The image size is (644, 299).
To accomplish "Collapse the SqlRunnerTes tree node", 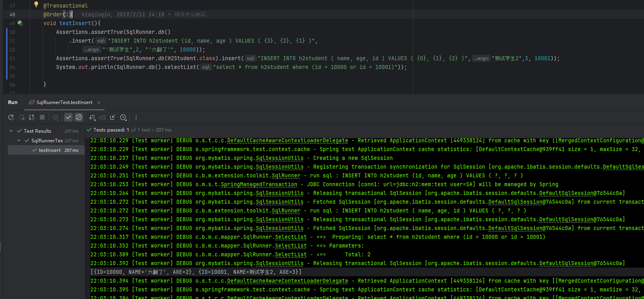I will click(x=19, y=140).
